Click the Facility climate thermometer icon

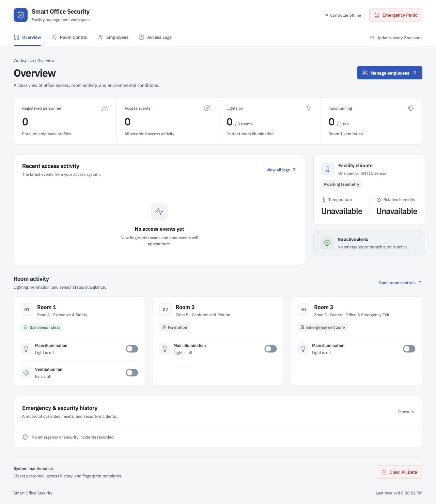pos(328,169)
